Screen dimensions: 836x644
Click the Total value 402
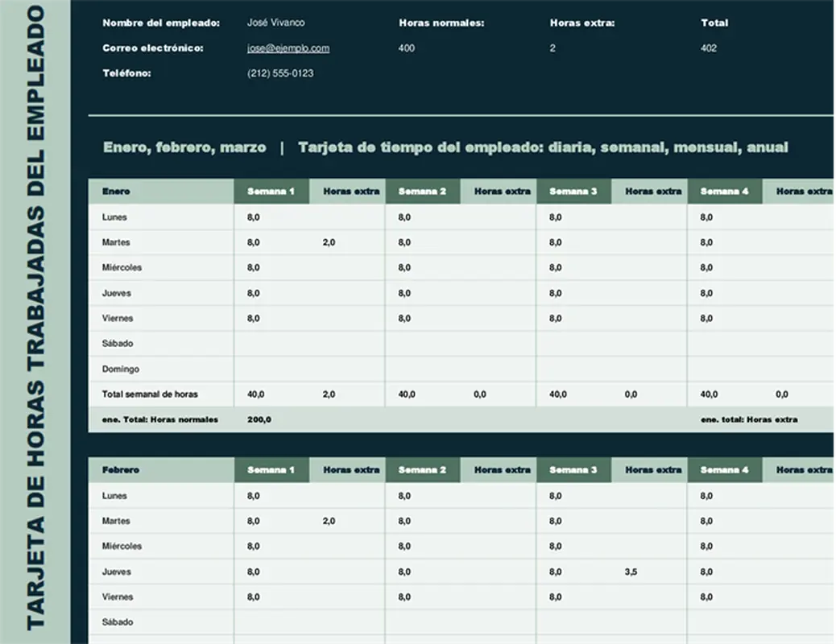(x=709, y=48)
